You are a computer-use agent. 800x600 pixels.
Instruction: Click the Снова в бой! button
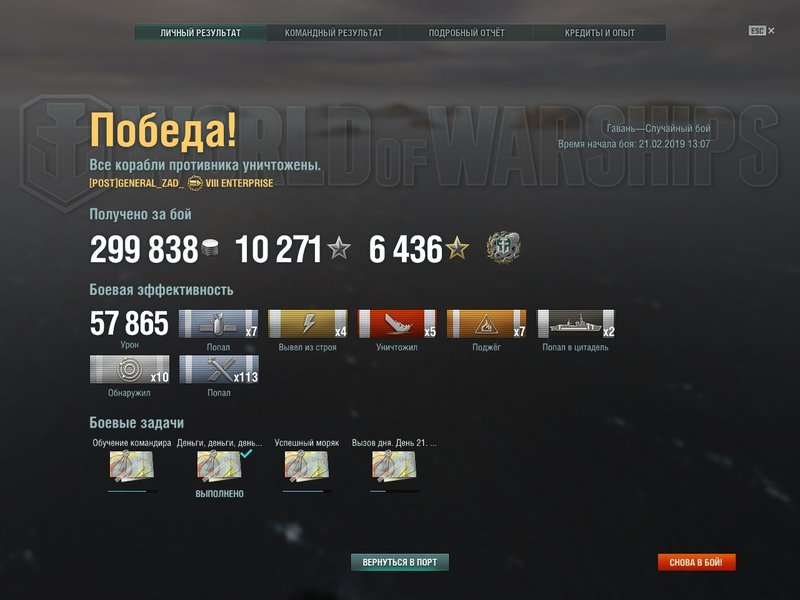(x=696, y=562)
